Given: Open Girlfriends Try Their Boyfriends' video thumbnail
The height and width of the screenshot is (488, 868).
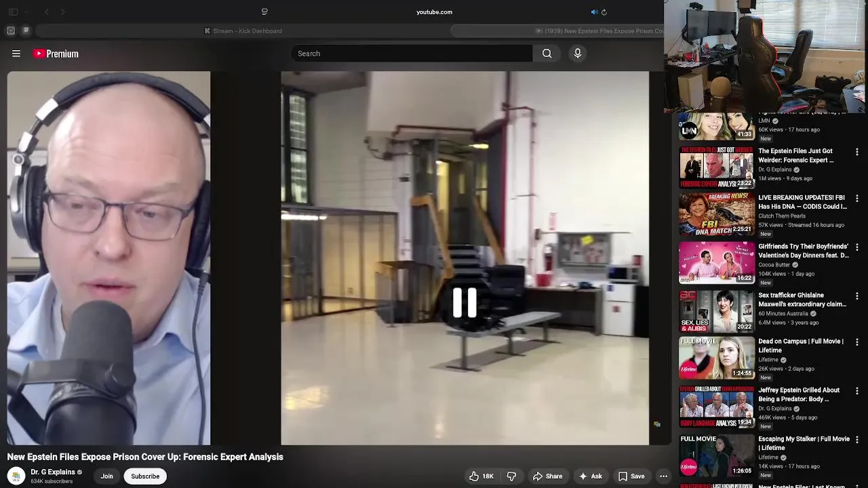Looking at the screenshot, I should pos(717,262).
